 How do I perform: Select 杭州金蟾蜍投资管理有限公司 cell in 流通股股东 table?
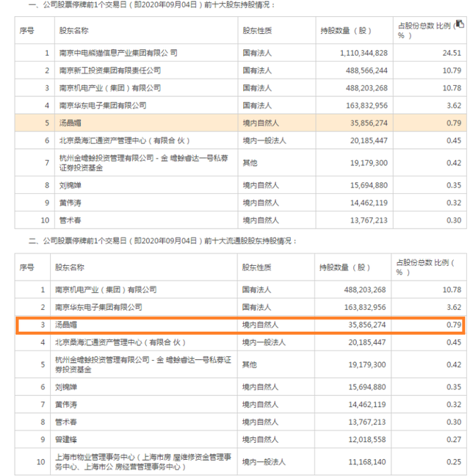(143, 365)
